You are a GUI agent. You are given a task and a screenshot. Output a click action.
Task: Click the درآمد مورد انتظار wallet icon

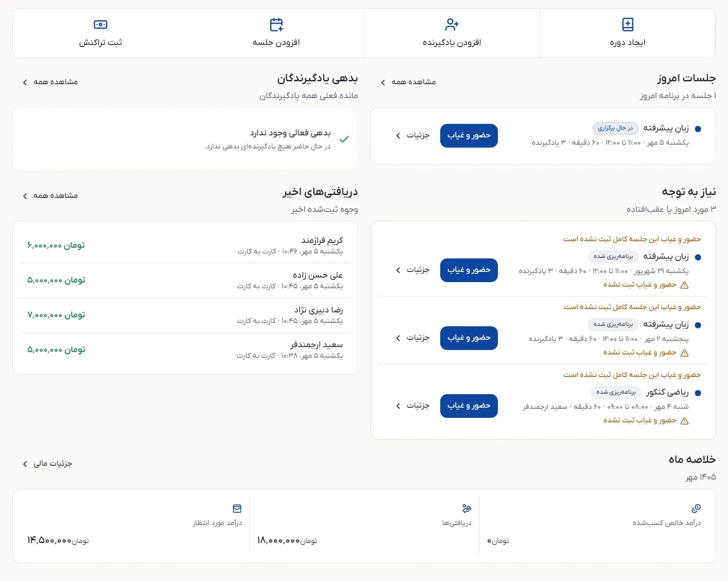pyautogui.click(x=237, y=508)
